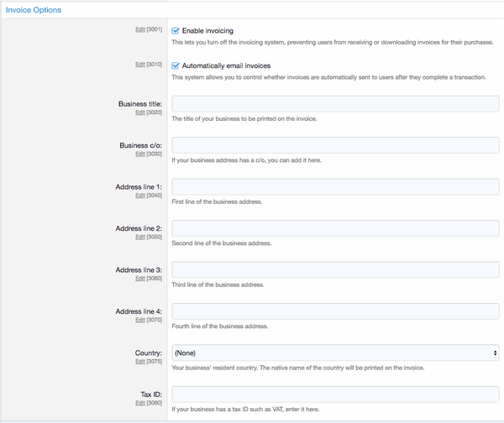Screen dimensions: 504x423
Task: Uncheck the Enable invoicing checkbox
Action: (x=176, y=31)
